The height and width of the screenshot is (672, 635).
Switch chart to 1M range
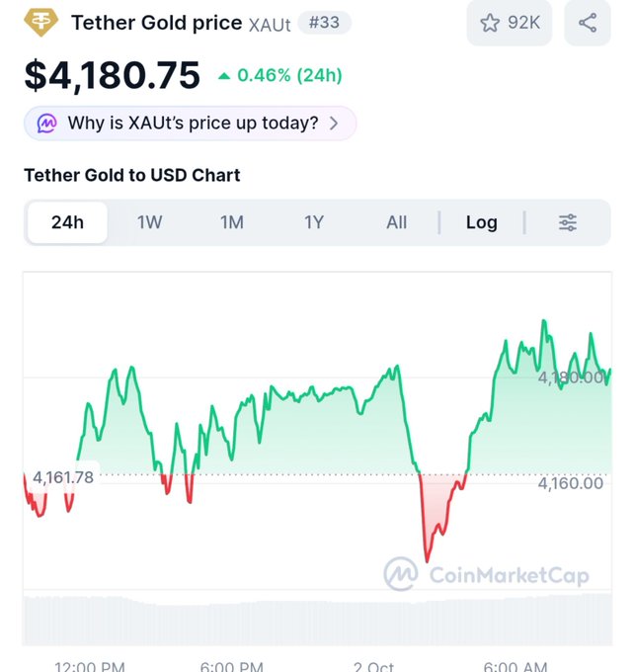232,222
